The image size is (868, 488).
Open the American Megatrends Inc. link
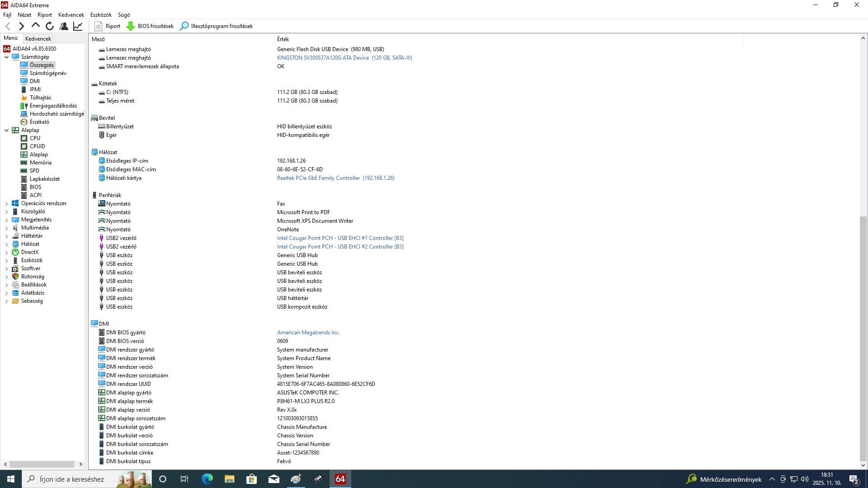pos(308,333)
